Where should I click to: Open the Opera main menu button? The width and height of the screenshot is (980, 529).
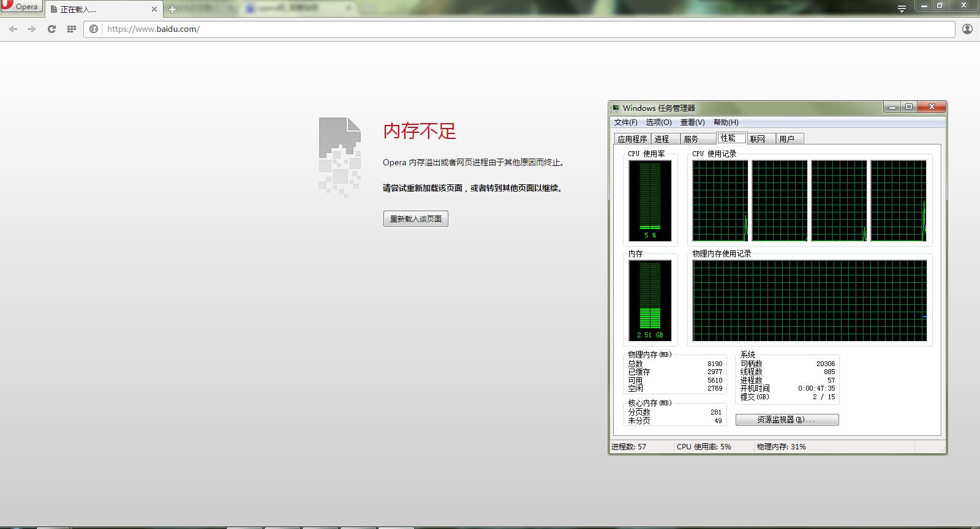point(21,6)
